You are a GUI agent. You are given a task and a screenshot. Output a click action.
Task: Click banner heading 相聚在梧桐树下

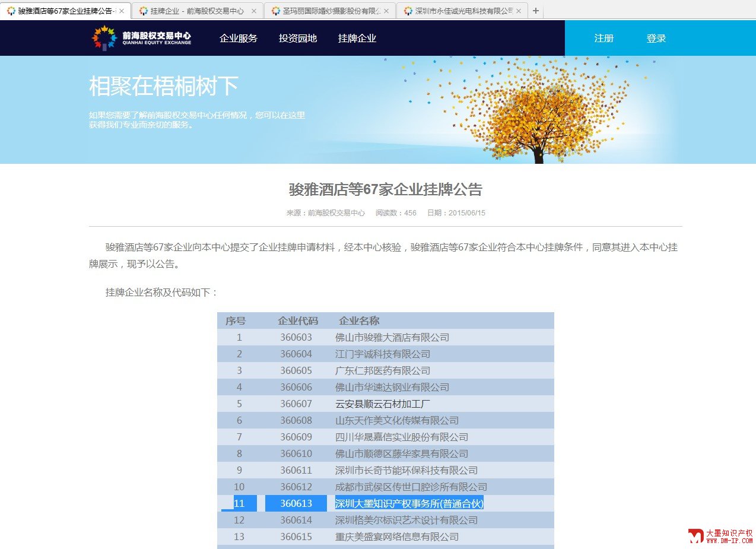(164, 86)
